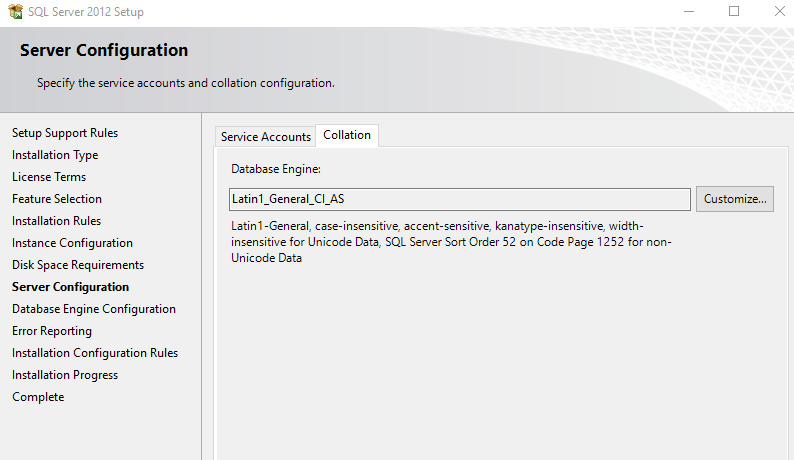Select Installation Type in sidebar
Image resolution: width=794 pixels, height=460 pixels.
(55, 155)
